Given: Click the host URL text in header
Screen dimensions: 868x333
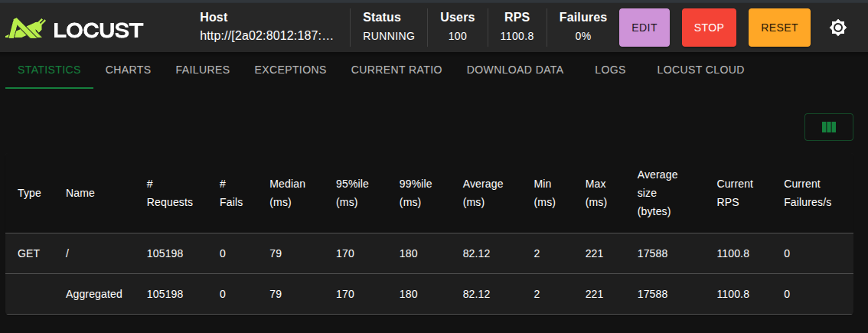Looking at the screenshot, I should click(x=267, y=36).
